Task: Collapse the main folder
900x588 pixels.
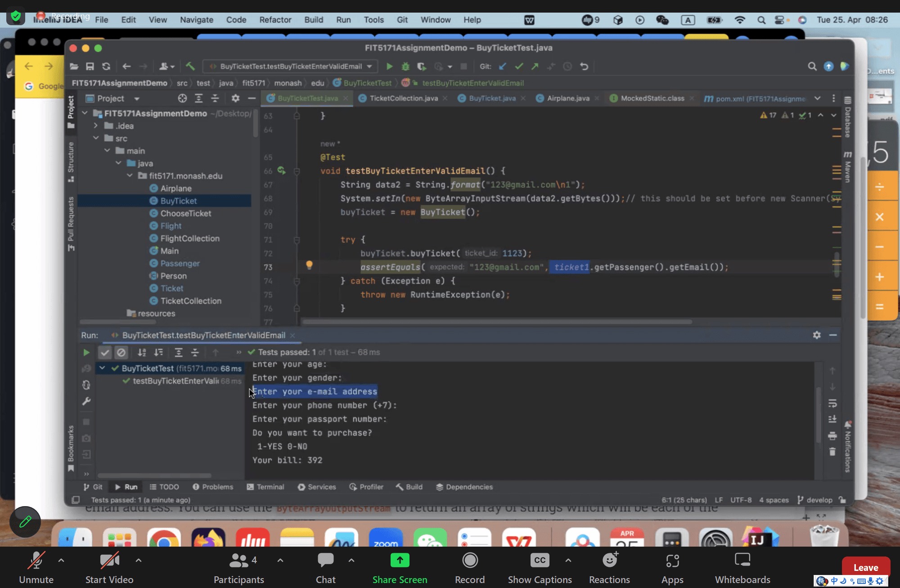Action: point(107,151)
